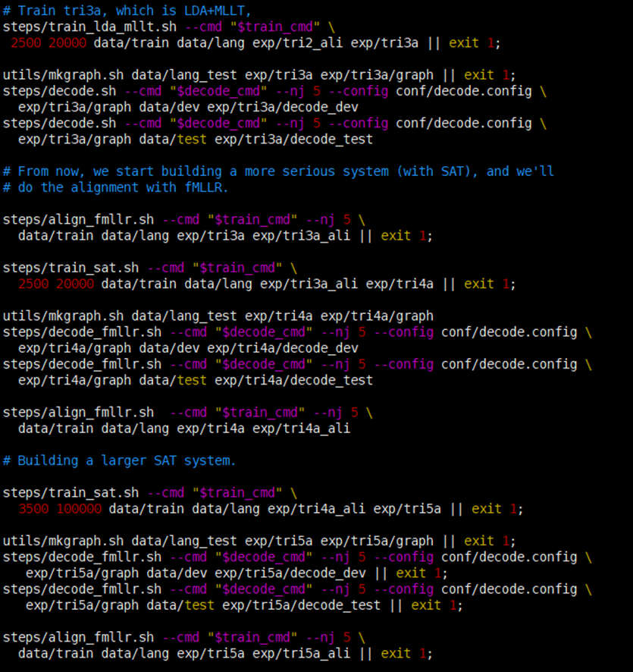Screen dimensions: 633x672
Task: Click utils/mkgraph.sh on the exp/tri5a/graph line
Action: click(x=64, y=541)
